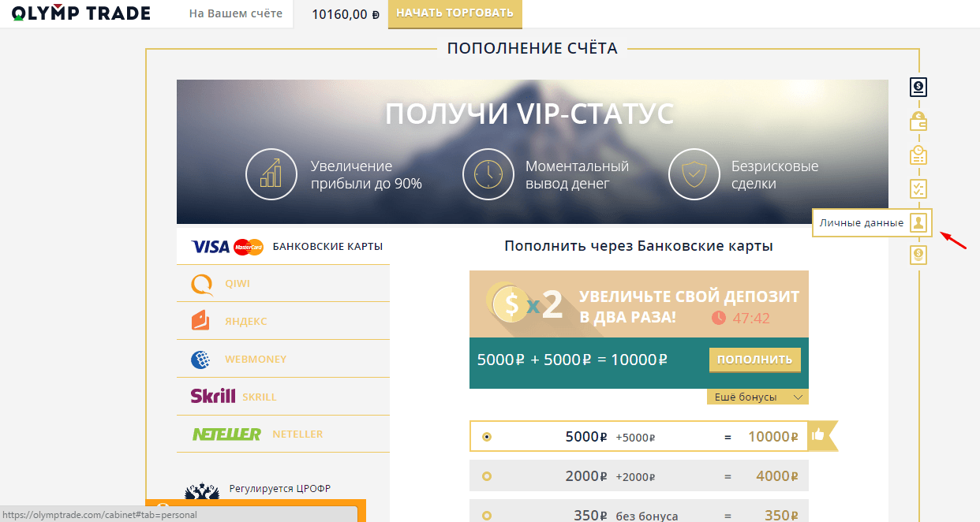Click the Начать торговать button
The width and height of the screenshot is (980, 522).
(454, 13)
